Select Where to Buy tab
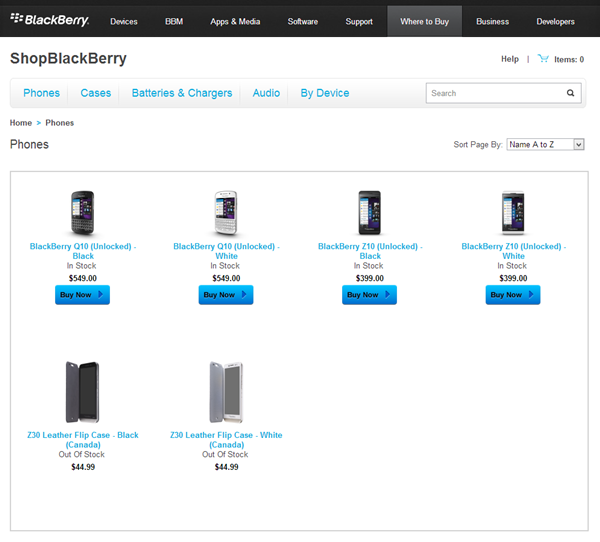Viewport: 600px width, 542px height. coord(424,21)
